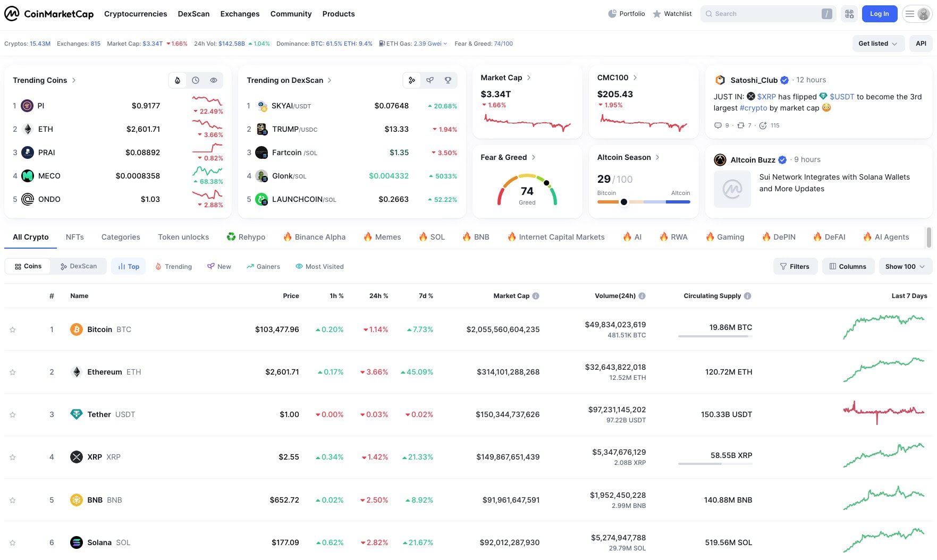This screenshot has width=937, height=560.
Task: Select the DexScan trending pairs icon
Action: point(412,80)
